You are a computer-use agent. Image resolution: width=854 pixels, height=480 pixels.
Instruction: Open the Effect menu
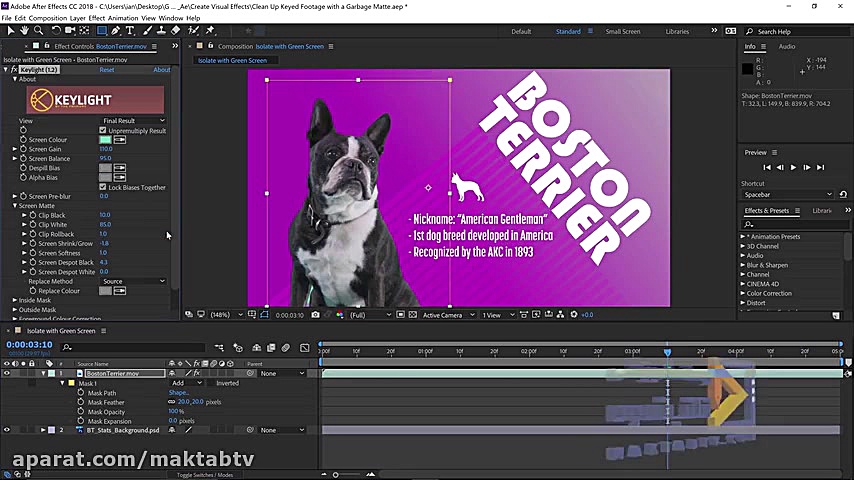click(x=96, y=18)
